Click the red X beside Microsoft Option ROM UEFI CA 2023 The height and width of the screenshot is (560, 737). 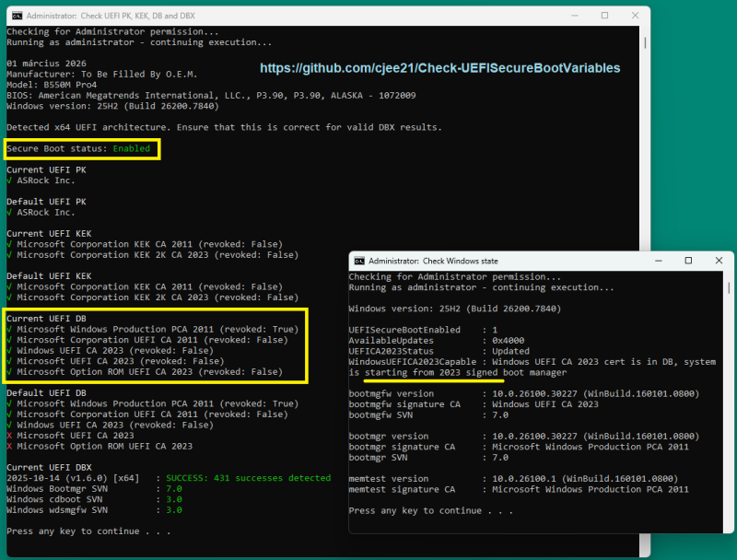coord(9,447)
